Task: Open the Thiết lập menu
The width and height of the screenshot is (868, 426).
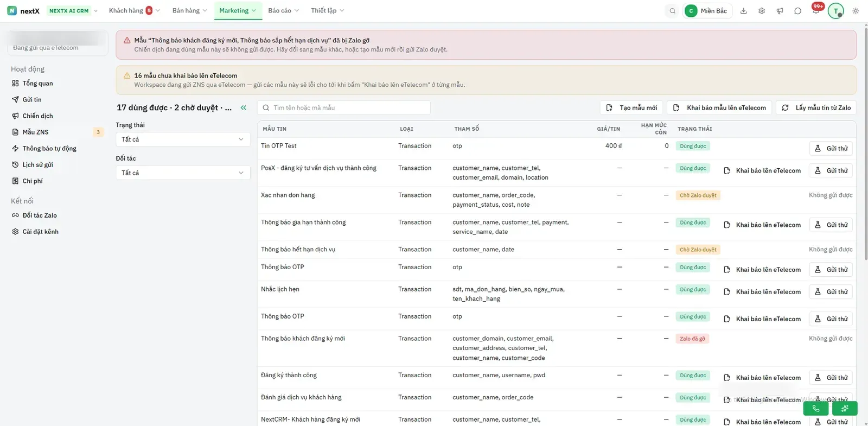Action: coord(328,11)
